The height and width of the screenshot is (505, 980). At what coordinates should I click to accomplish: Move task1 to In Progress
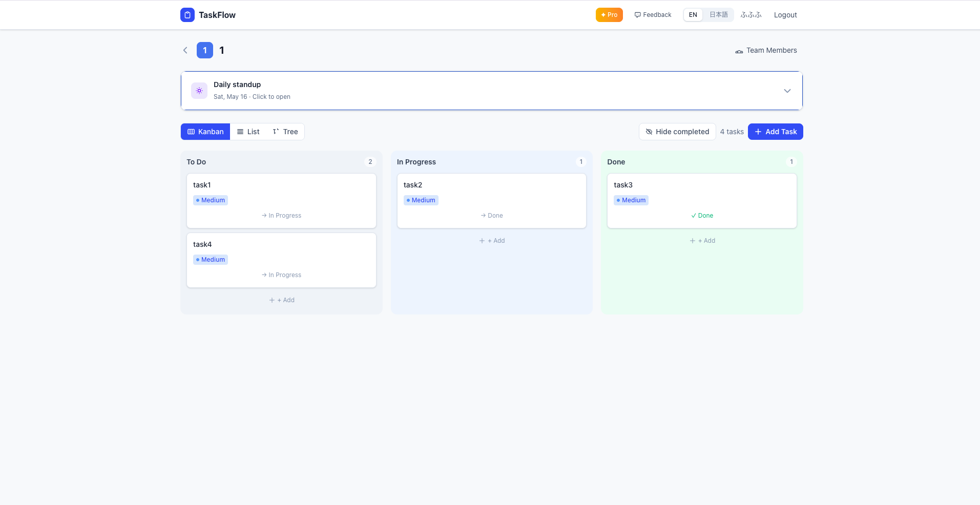[x=281, y=216]
